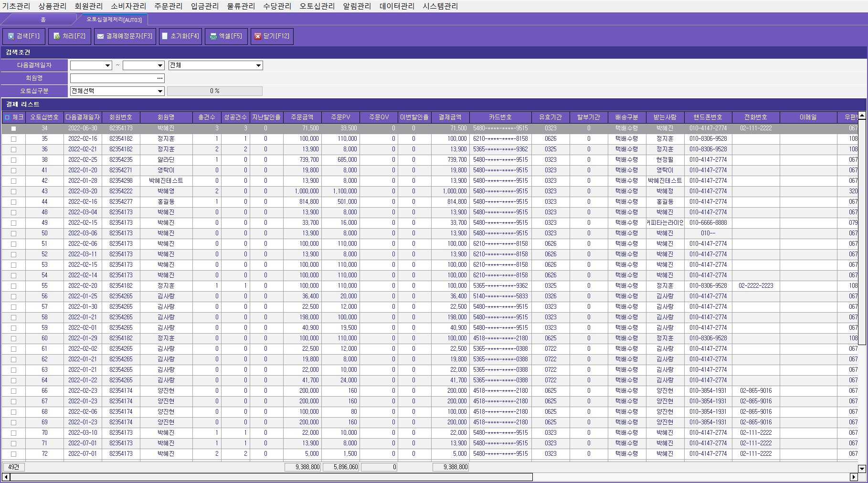
Task: Open the 회원명 lookup ellipsis button
Action: 160,78
